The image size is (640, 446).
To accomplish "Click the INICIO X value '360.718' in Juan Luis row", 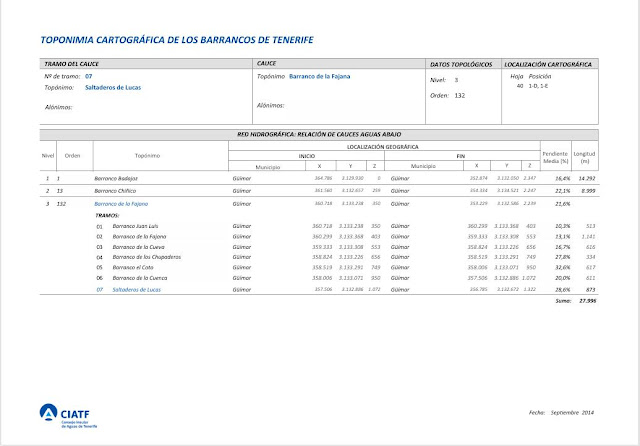I will click(x=322, y=226).
